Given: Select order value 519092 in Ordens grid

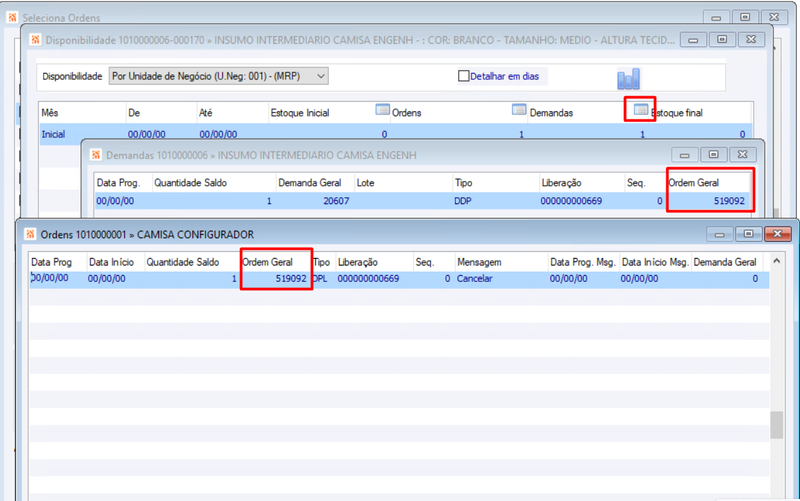Looking at the screenshot, I should (x=291, y=279).
